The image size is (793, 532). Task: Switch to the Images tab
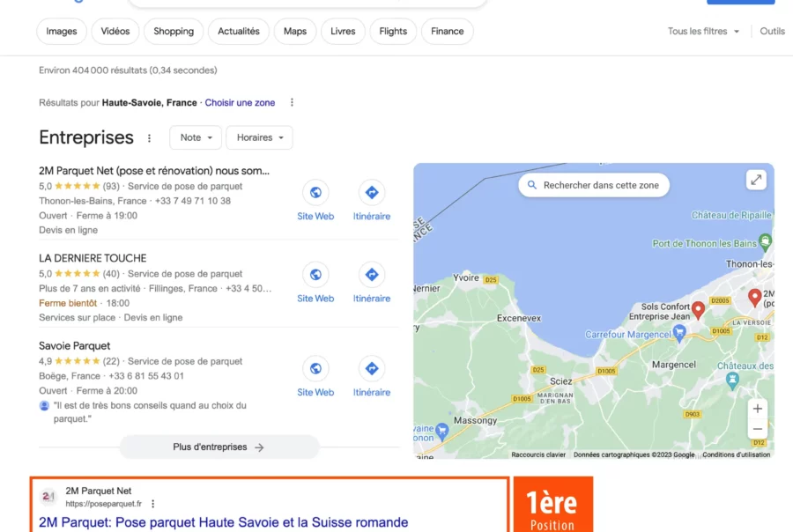(62, 32)
